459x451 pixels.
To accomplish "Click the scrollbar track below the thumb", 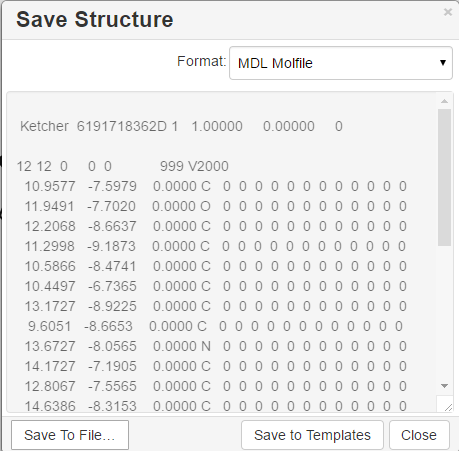I will (444, 313).
